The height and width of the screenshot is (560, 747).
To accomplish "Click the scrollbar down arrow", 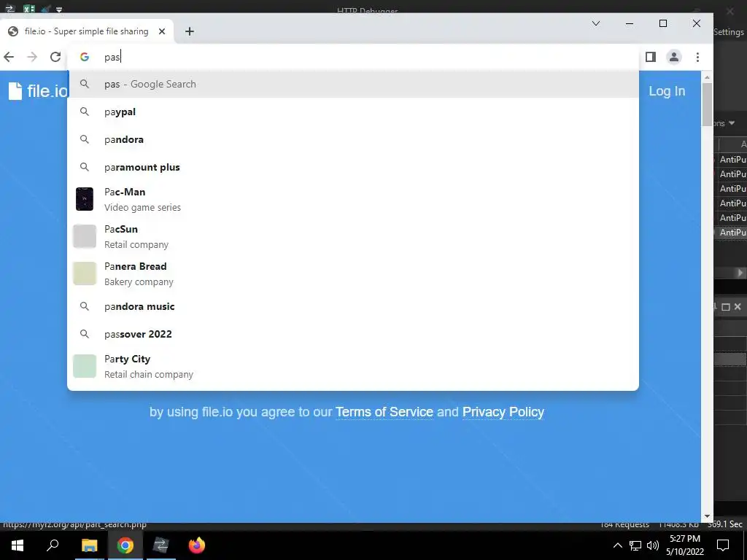I will point(707,516).
